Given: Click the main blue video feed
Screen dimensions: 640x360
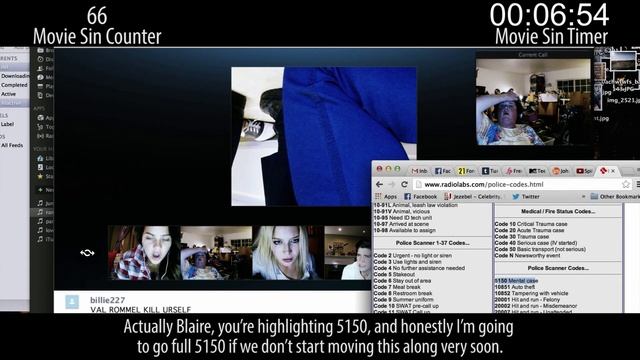Looking at the screenshot, I should point(324,137).
